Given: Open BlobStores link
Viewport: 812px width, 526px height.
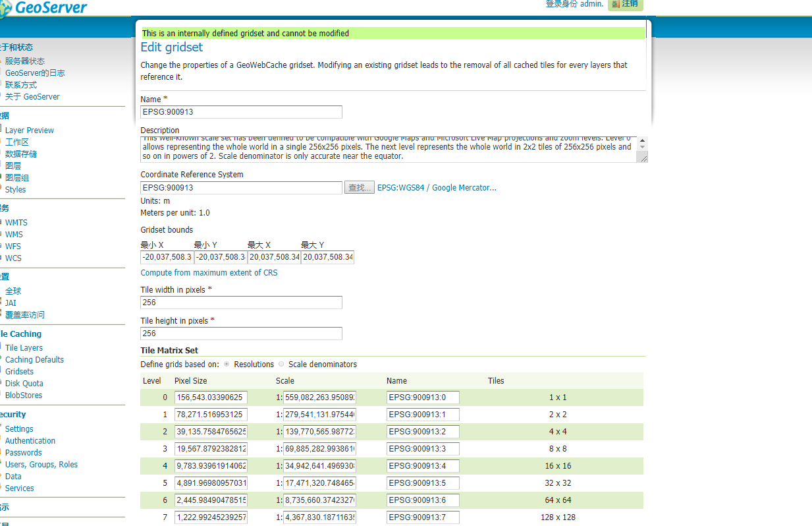Looking at the screenshot, I should coord(24,395).
